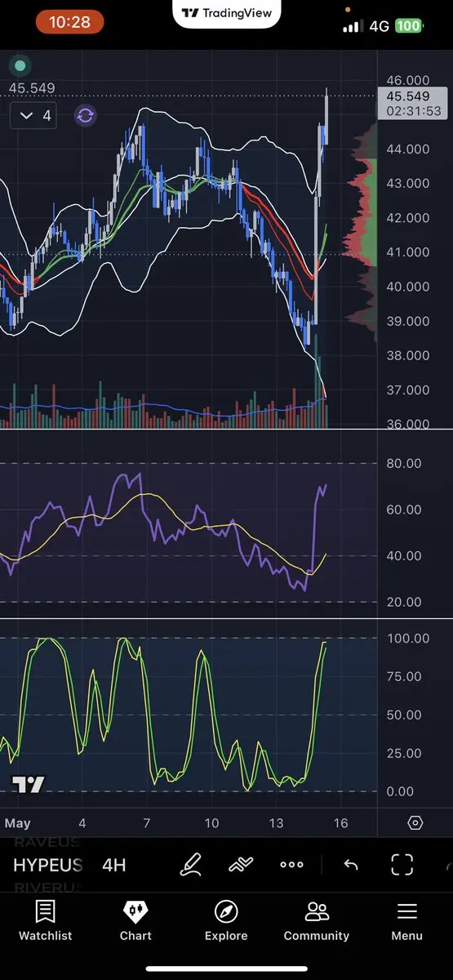Screen dimensions: 453x980
Task: Switch to the Watchlist tab
Action: point(46,921)
